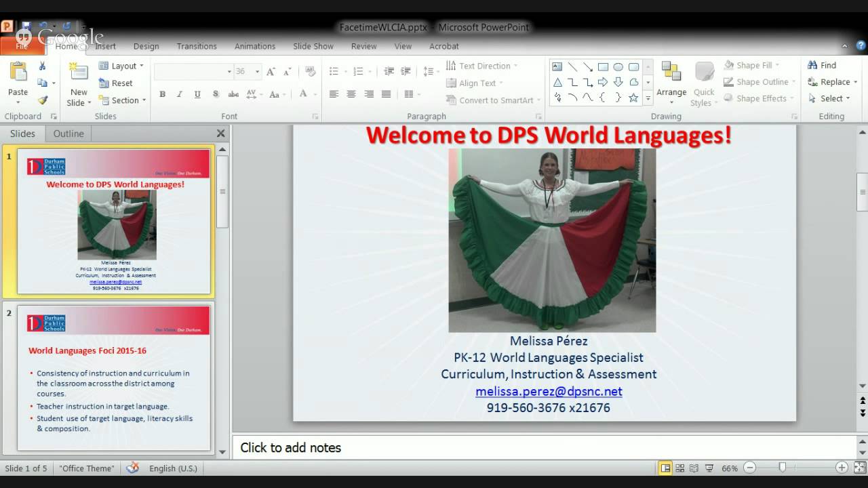Click the melissa.perez@dpsnc.net email link
The height and width of the screenshot is (488, 868).
[549, 391]
